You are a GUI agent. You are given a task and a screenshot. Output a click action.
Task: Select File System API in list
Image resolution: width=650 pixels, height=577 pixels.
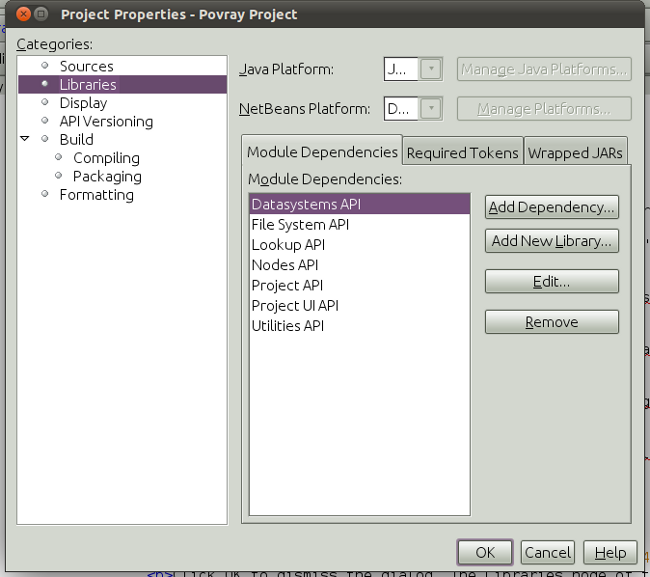pos(300,225)
